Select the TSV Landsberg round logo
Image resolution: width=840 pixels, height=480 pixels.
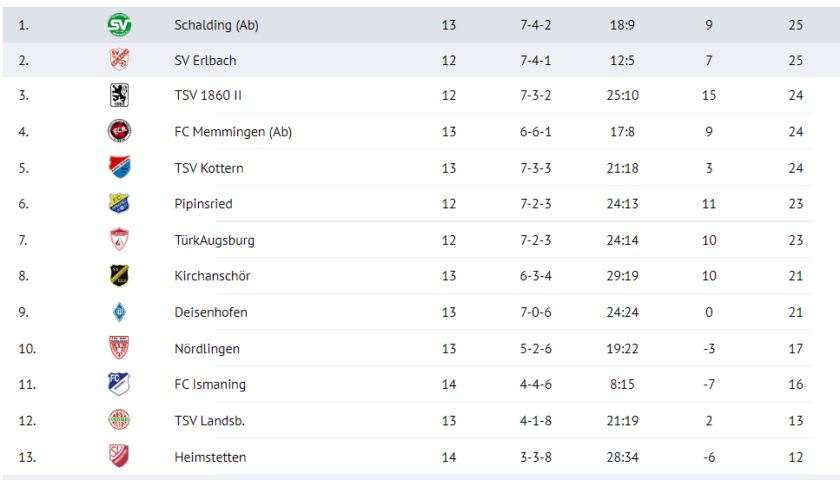119,420
